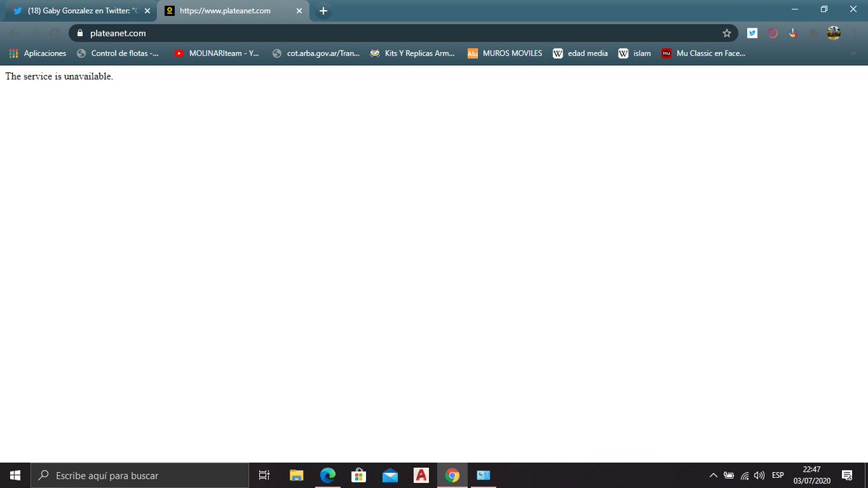Click the round pink extension icon
This screenshot has width=868, height=488.
pyautogui.click(x=773, y=33)
